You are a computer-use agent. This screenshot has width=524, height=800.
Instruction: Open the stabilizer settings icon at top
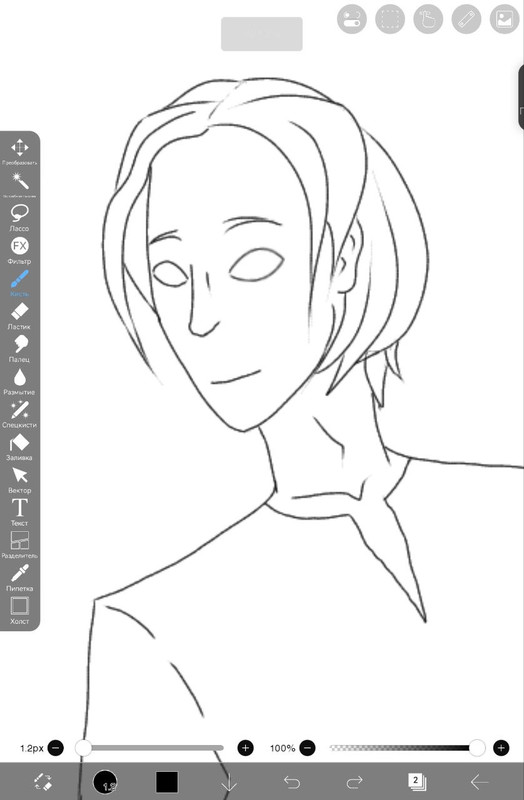pos(352,19)
